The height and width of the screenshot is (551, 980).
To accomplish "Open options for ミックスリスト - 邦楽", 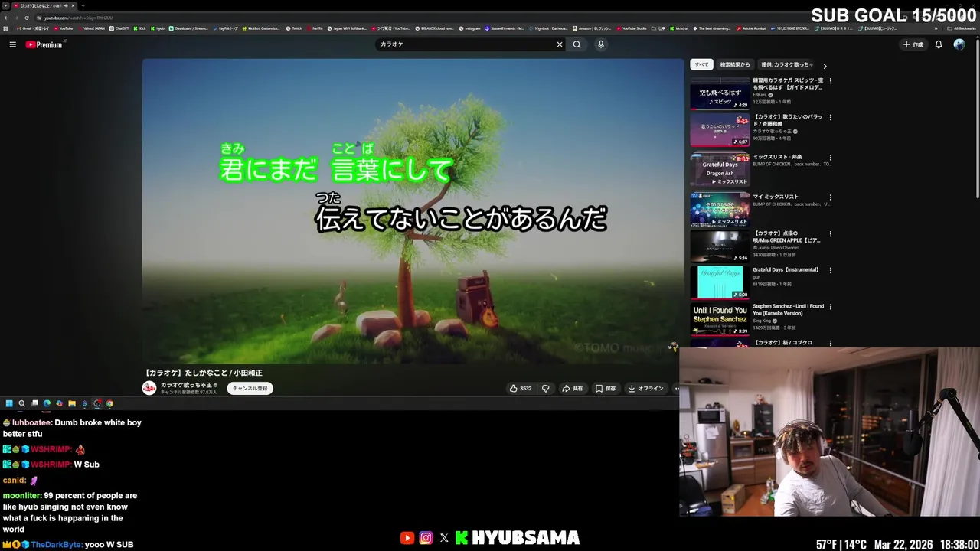I will click(x=831, y=158).
